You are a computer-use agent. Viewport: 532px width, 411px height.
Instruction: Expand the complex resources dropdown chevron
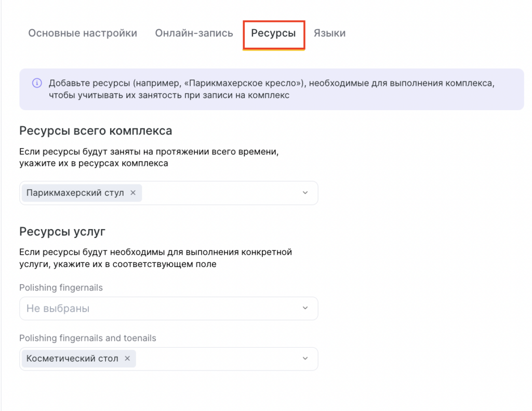coord(305,193)
